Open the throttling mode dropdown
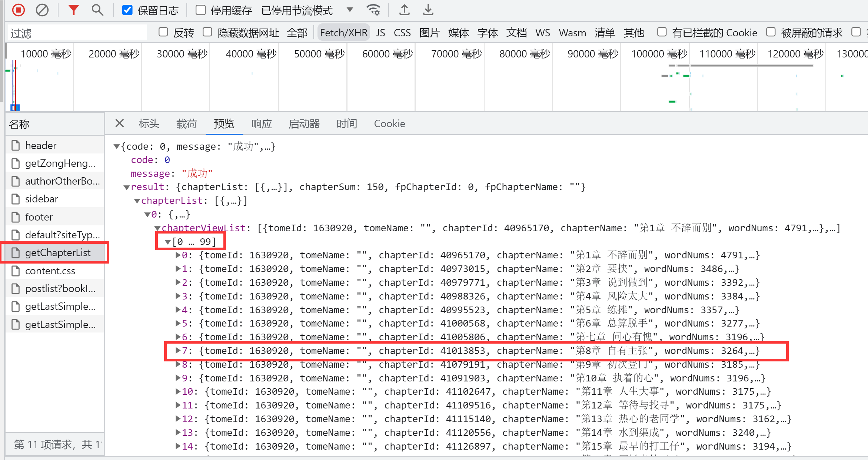 [349, 10]
